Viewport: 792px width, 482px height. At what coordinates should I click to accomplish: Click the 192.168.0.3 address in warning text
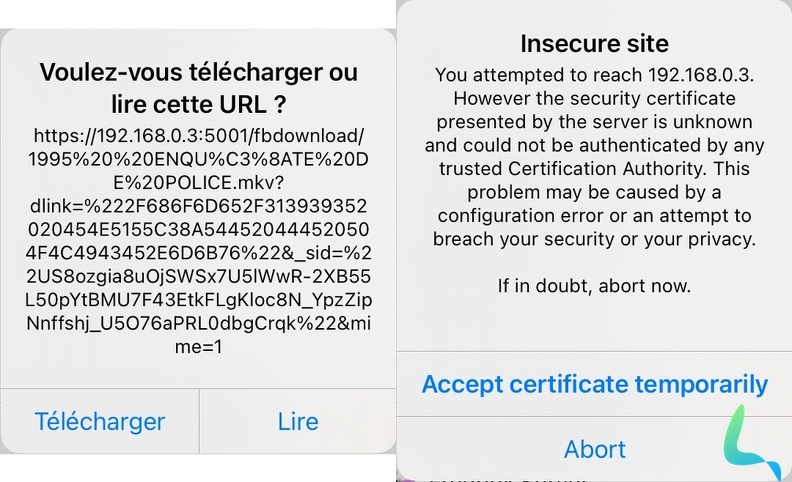pyautogui.click(x=701, y=75)
